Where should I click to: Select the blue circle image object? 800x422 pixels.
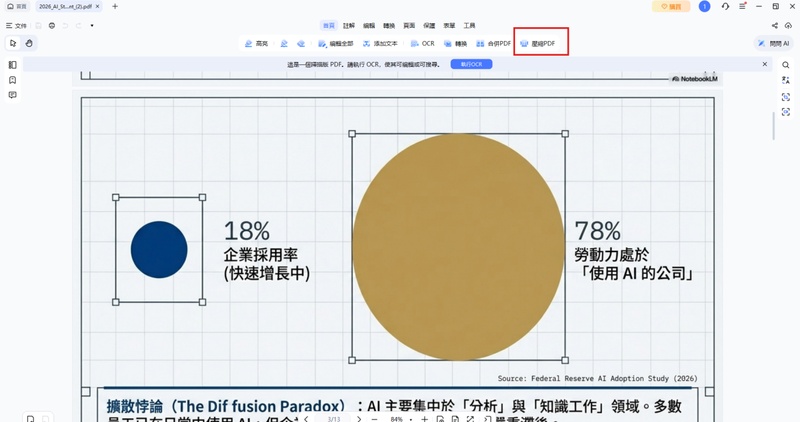[x=159, y=250]
